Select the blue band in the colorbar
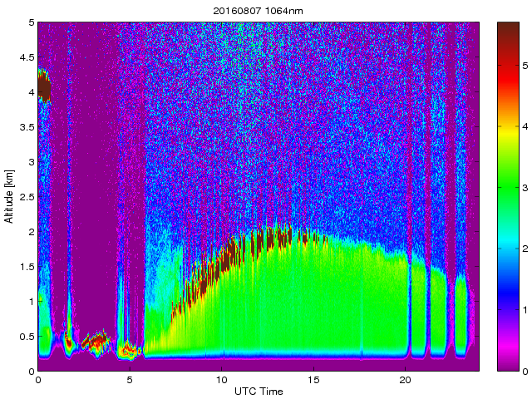532x399 pixels. pyautogui.click(x=507, y=306)
